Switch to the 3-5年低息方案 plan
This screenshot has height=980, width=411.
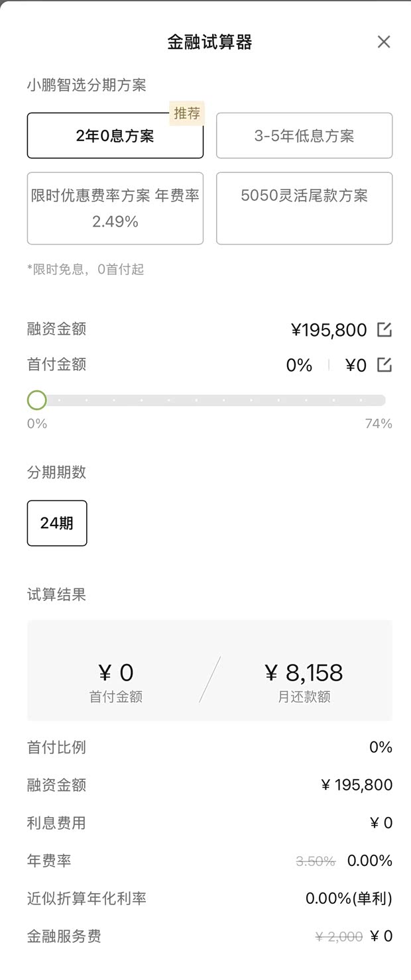tap(304, 136)
